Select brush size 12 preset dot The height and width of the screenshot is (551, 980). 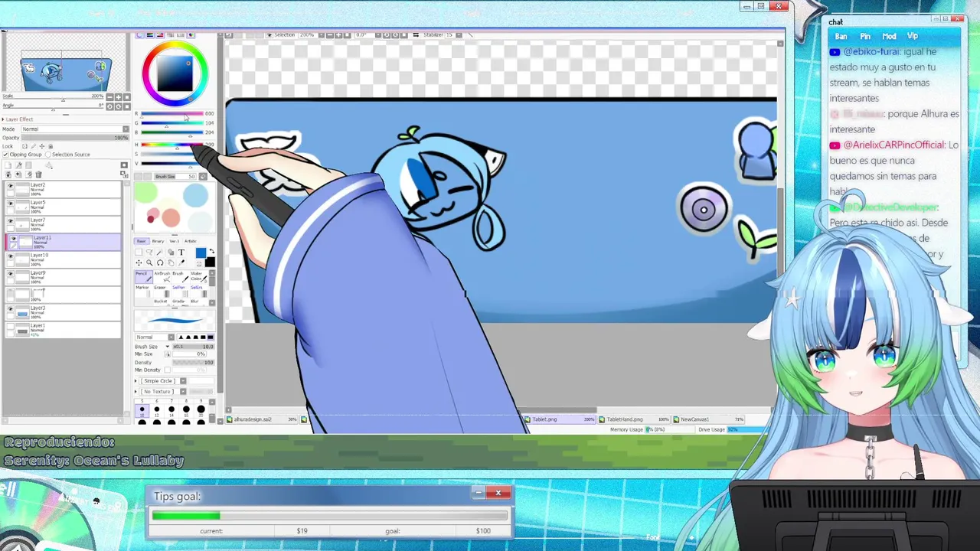(156, 412)
